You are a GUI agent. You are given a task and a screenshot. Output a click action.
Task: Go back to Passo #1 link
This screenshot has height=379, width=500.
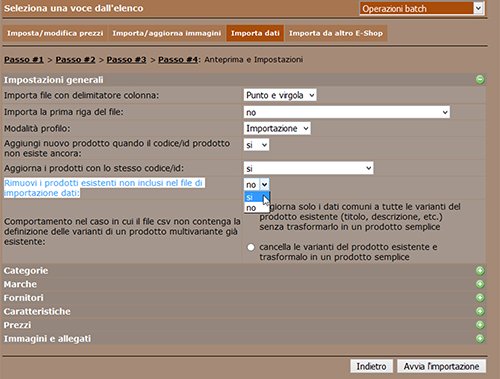pyautogui.click(x=24, y=60)
